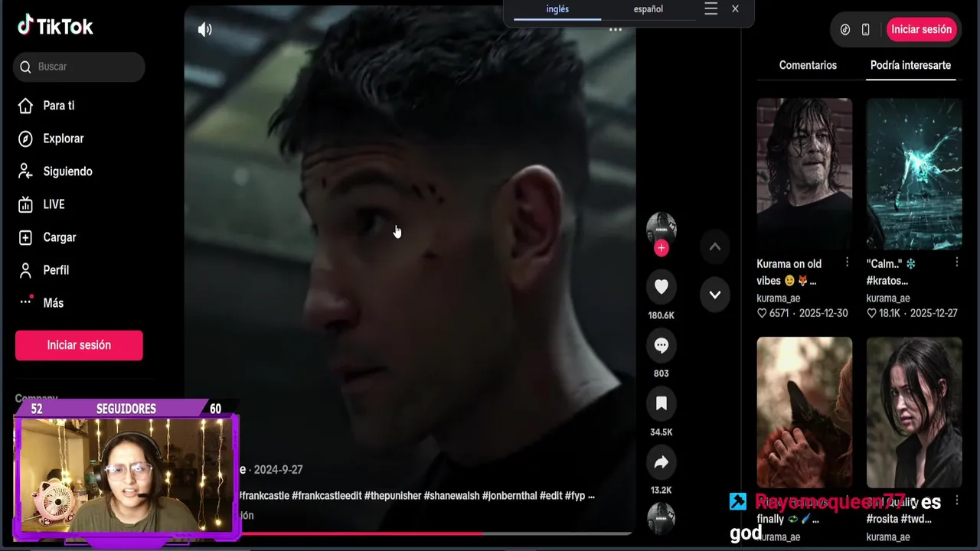Click the 34.5K saves count
980x551 pixels.
click(661, 432)
